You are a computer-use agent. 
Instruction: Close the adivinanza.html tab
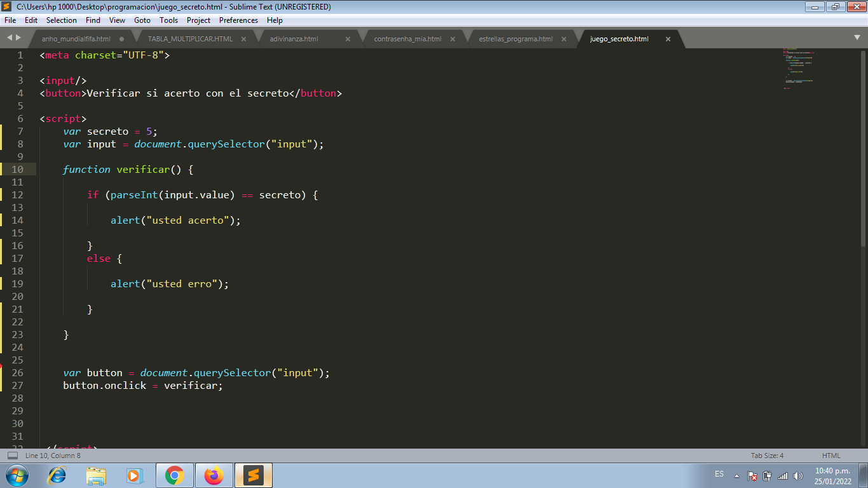click(x=348, y=39)
